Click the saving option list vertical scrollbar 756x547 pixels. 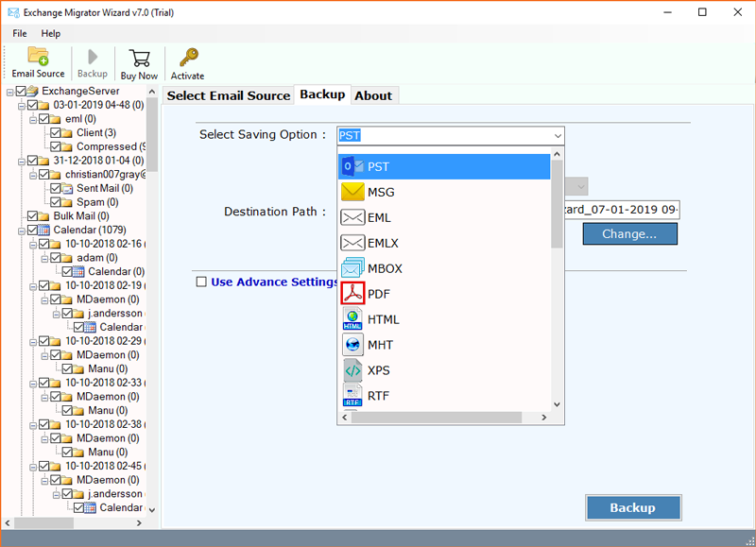[557, 204]
